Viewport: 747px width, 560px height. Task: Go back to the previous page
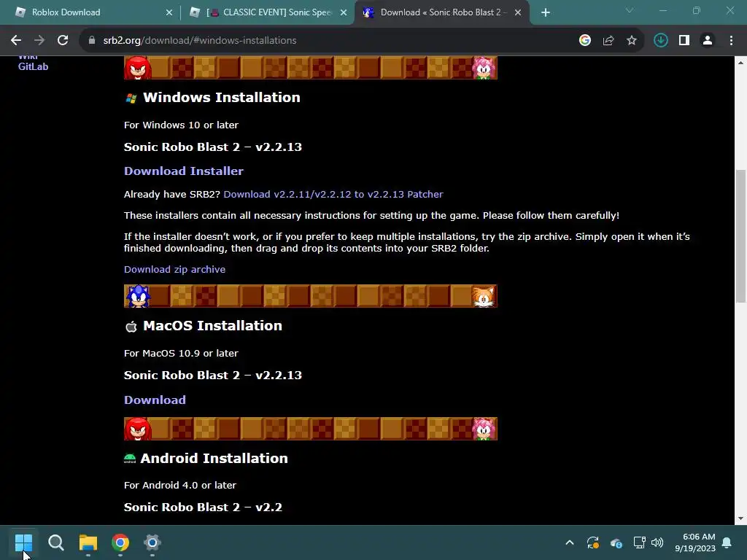(x=16, y=41)
